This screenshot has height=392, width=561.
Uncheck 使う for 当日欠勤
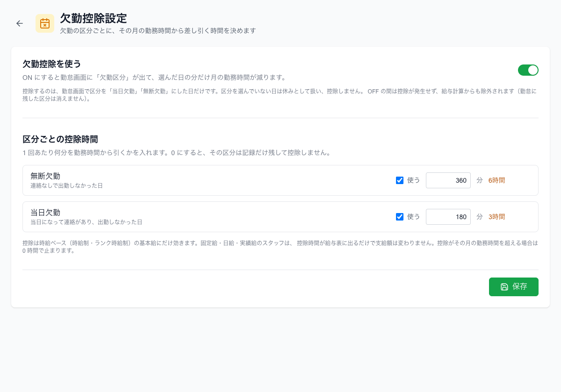[400, 217]
